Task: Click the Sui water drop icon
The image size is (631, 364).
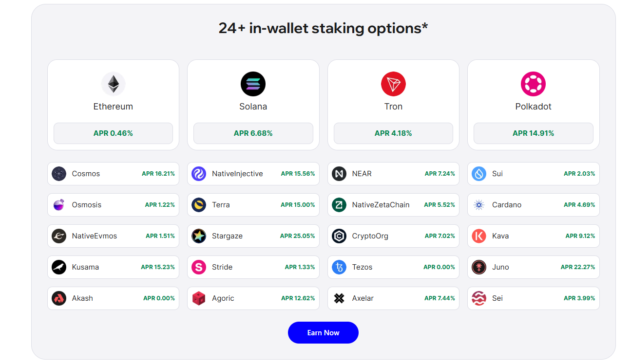Action: click(479, 174)
